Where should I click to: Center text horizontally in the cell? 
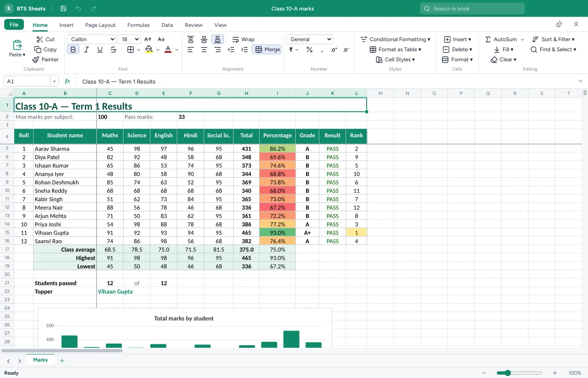pyautogui.click(x=204, y=50)
